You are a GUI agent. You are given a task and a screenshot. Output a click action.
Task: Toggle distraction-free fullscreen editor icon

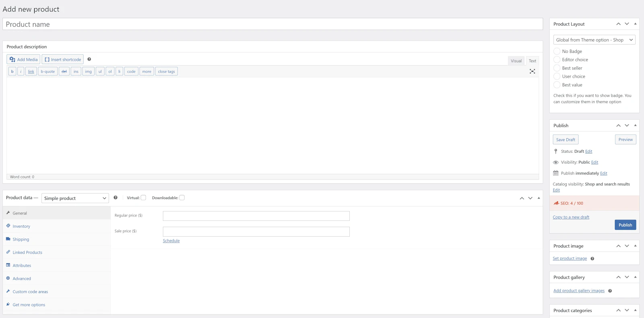(532, 71)
